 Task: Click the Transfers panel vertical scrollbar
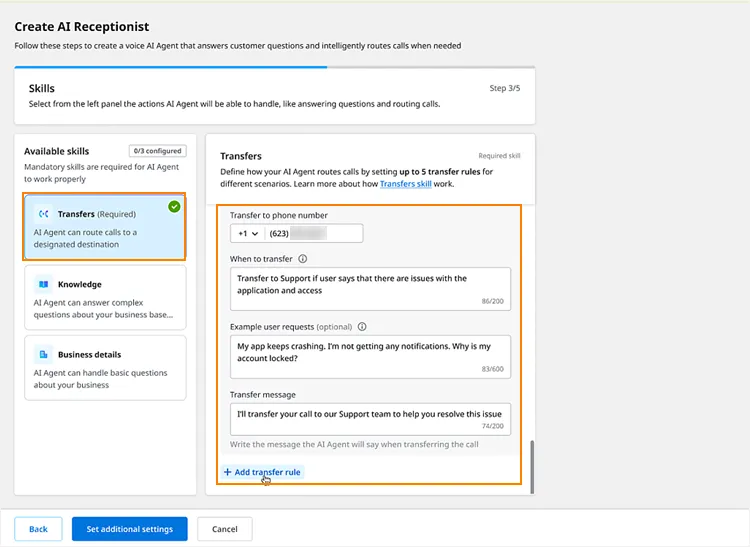(x=532, y=467)
